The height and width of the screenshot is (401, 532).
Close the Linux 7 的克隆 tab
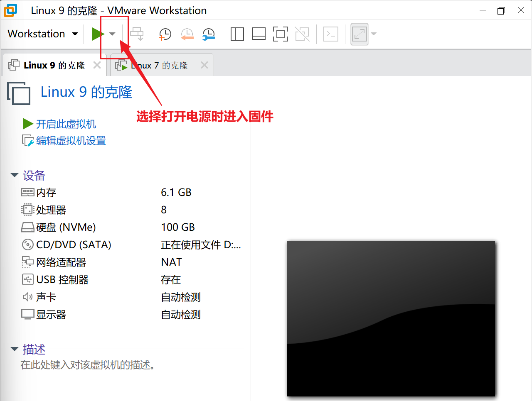(204, 65)
